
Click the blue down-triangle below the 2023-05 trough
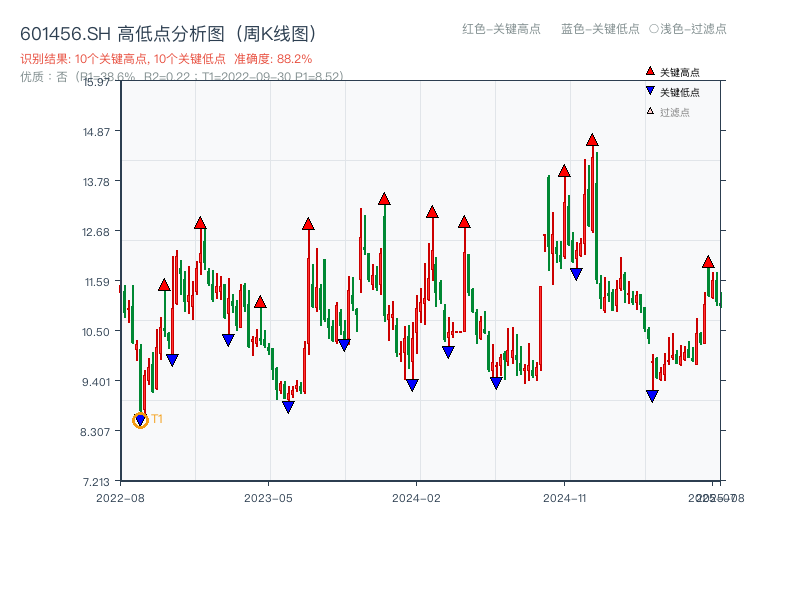289,407
